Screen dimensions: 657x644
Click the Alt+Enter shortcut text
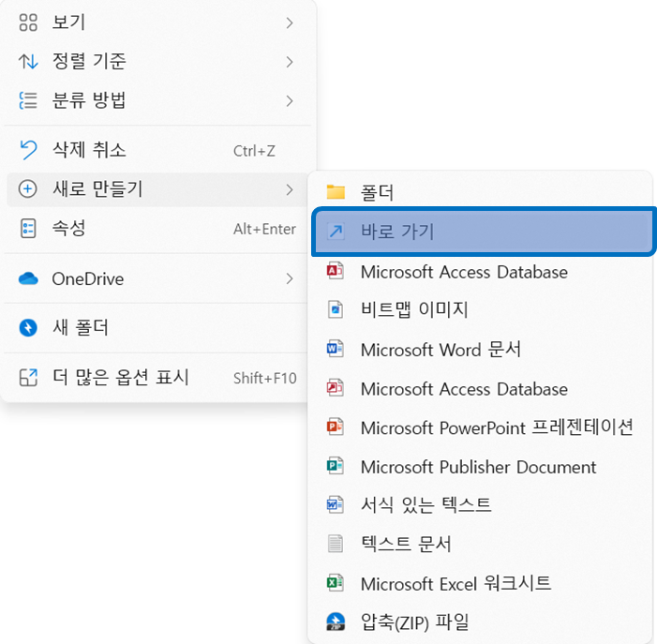click(265, 229)
